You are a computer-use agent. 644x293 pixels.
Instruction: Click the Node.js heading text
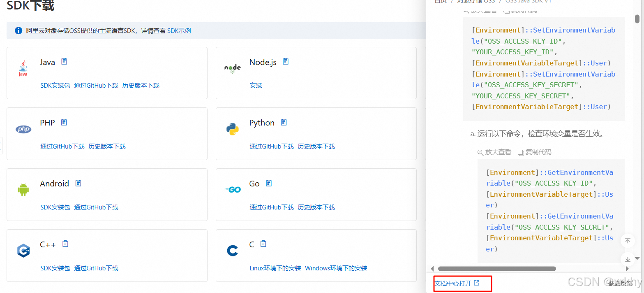click(263, 62)
